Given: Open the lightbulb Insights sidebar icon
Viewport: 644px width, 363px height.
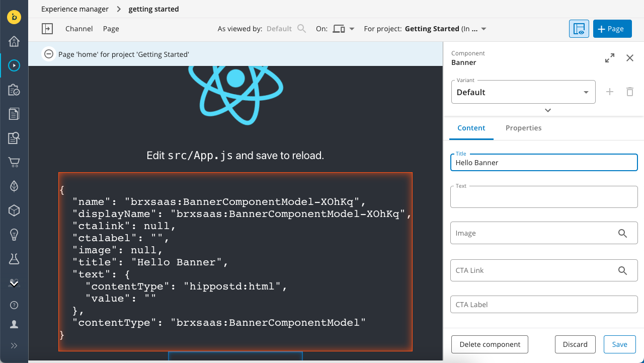Looking at the screenshot, I should [x=14, y=235].
